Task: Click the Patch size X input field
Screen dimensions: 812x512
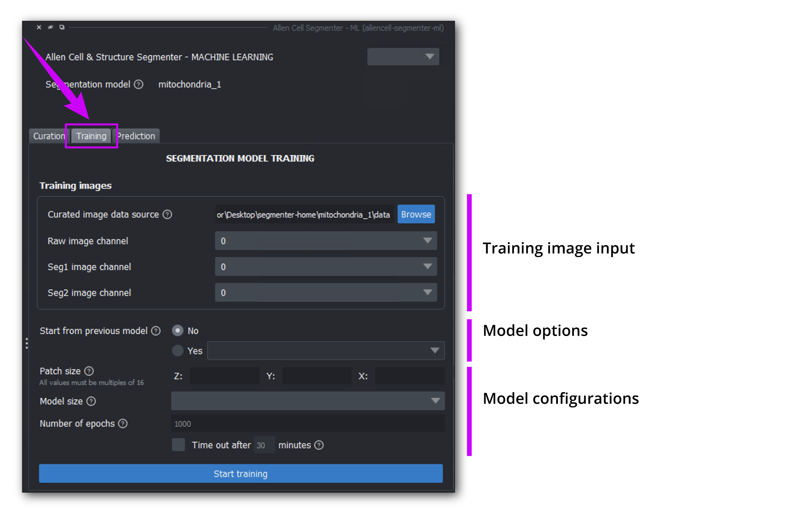Action: (x=410, y=376)
